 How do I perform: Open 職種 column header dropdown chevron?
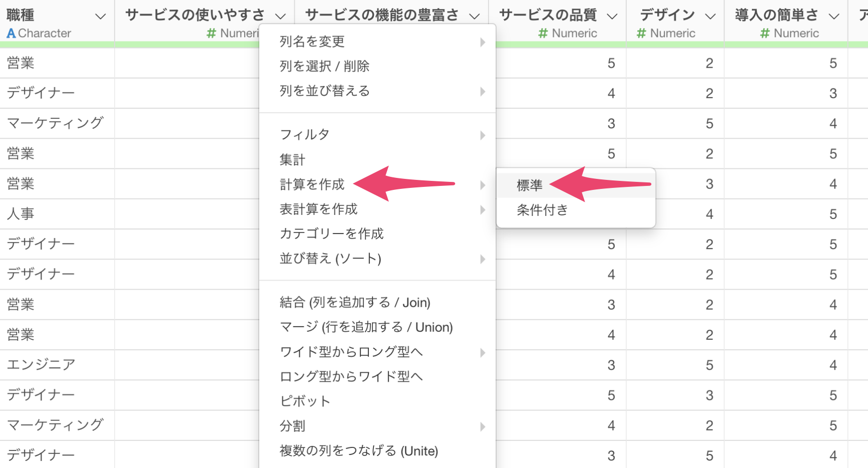pyautogui.click(x=101, y=17)
